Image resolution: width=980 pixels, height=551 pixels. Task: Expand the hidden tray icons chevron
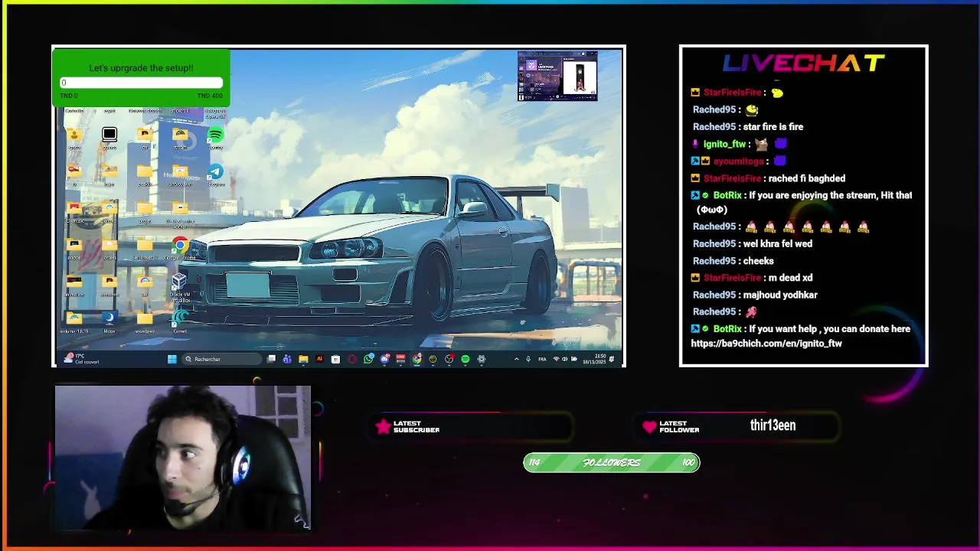[x=516, y=359]
